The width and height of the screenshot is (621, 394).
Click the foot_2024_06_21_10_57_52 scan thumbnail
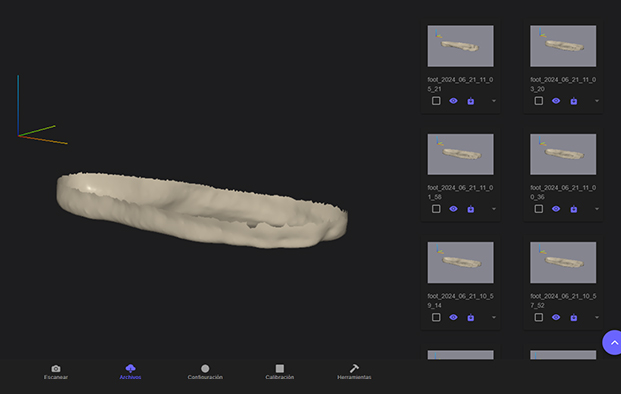click(563, 263)
